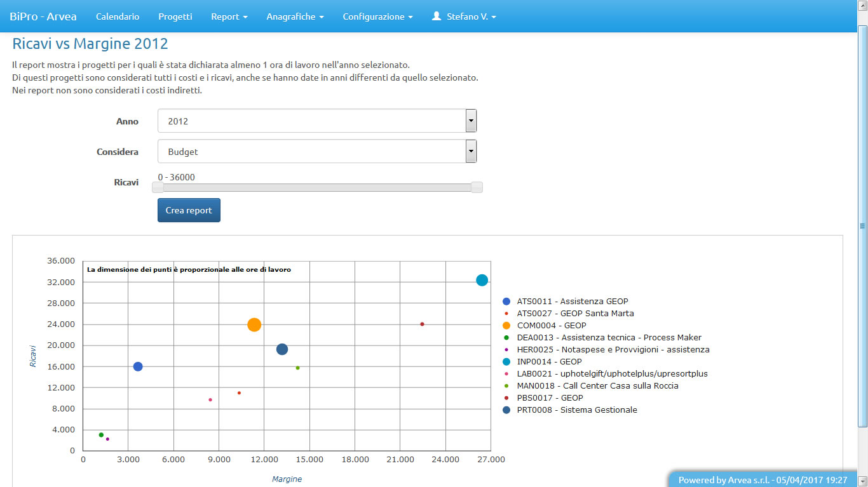Go to Progetti in navigation bar
The width and height of the screenshot is (868, 487).
[175, 17]
